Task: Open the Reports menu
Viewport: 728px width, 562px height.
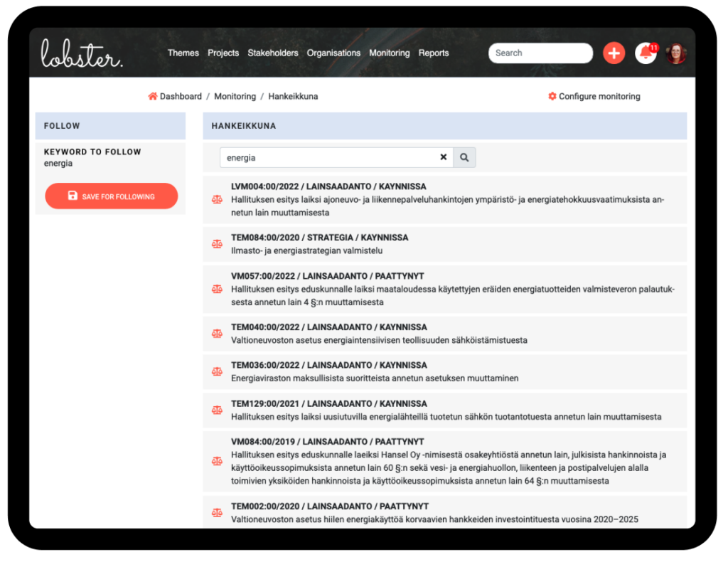Action: point(434,53)
